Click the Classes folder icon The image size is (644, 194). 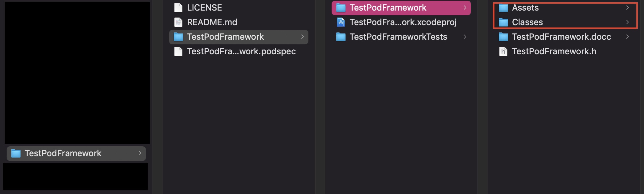pyautogui.click(x=503, y=22)
